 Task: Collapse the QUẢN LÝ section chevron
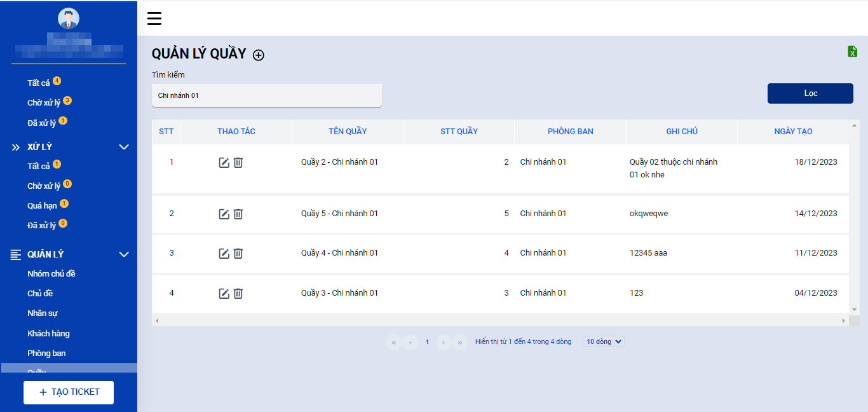124,254
